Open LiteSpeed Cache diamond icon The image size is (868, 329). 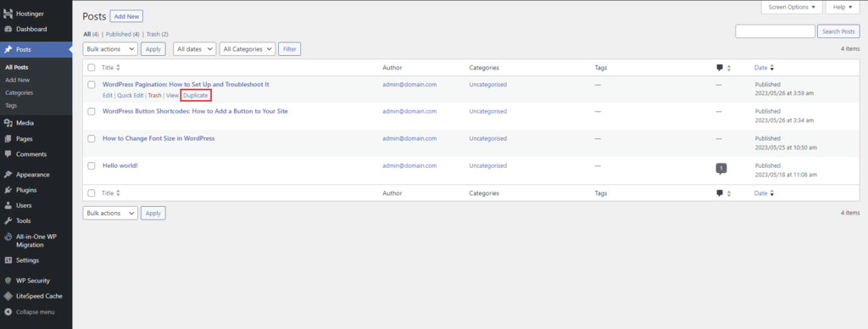click(x=8, y=296)
